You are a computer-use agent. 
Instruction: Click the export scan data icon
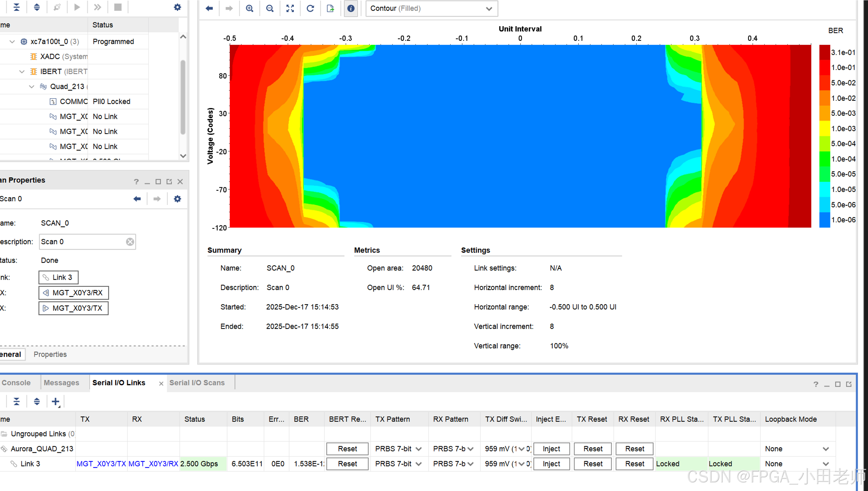pos(330,8)
